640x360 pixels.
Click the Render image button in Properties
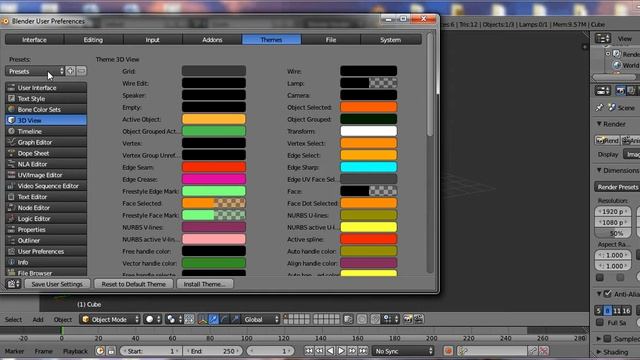tap(607, 140)
